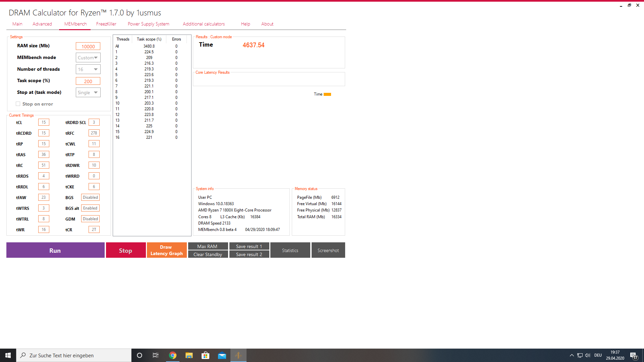
Task: Click the DRAM Calculator taskbar icon
Action: coord(238,355)
